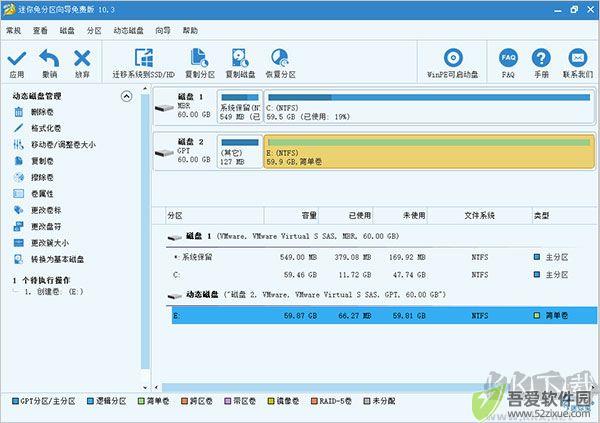Screen dimensions: 600x423
Task: Select the highlighted E: row in list
Action: [x=384, y=315]
